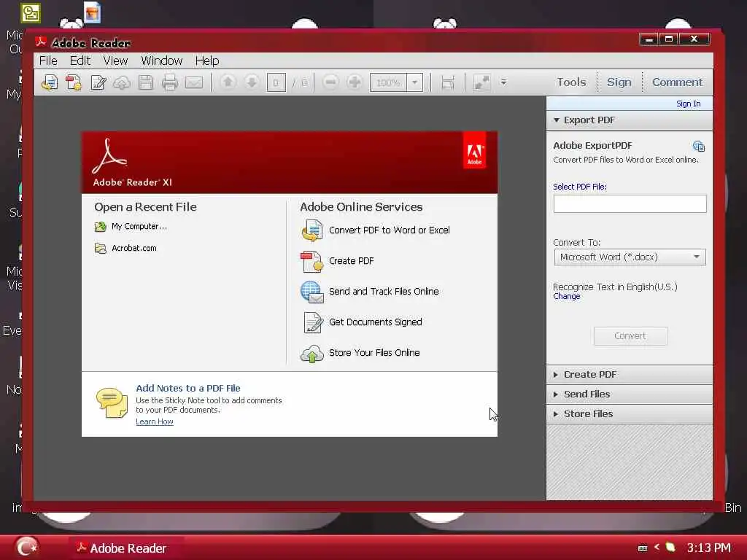
Task: Switch to the Comment pane
Action: pos(677,82)
